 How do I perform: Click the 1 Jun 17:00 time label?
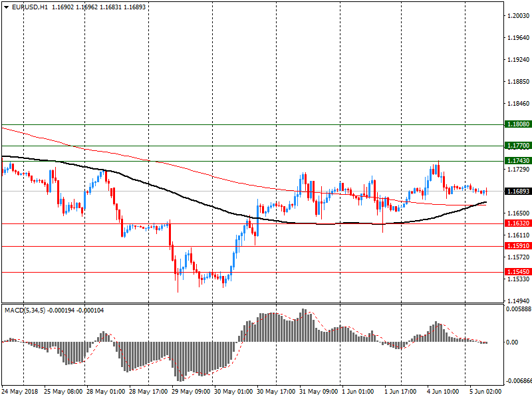coord(400,392)
